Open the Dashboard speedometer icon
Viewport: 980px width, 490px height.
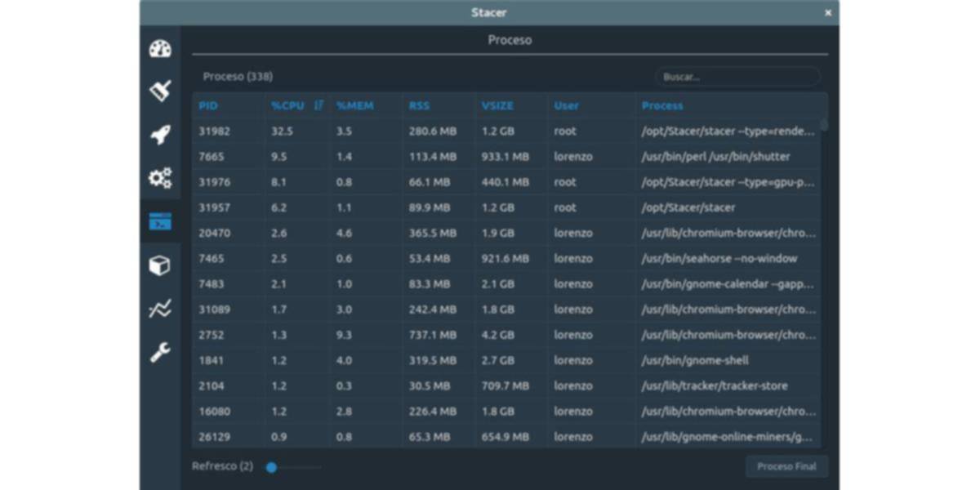click(x=160, y=49)
